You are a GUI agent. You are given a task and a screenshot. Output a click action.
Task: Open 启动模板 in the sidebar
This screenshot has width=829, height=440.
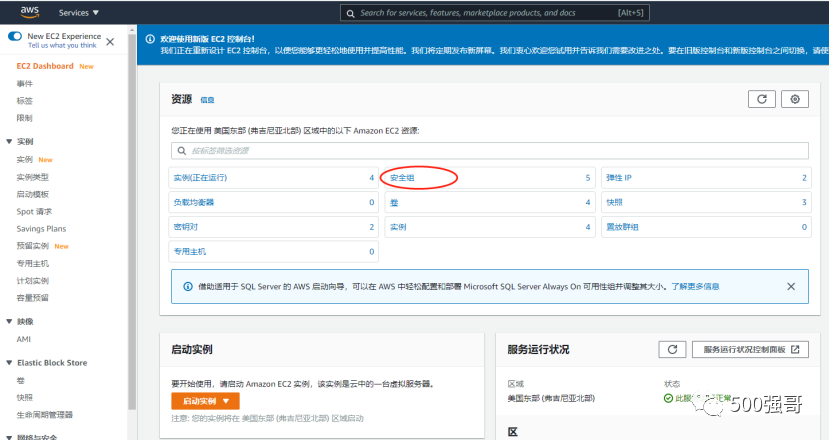point(32,194)
